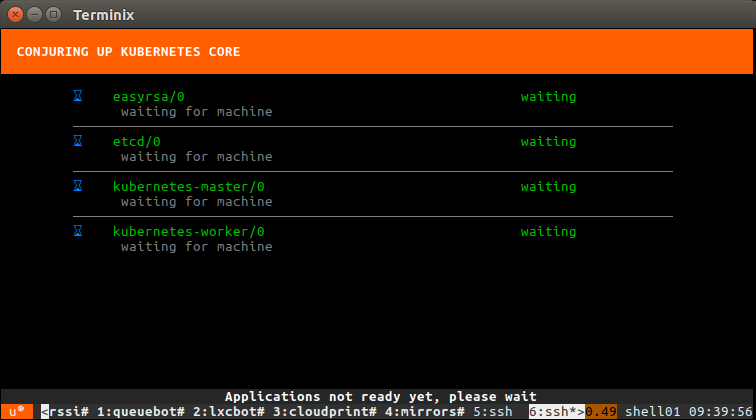Switch to tmux window 5:ssh
The height and width of the screenshot is (420, 756).
(492, 412)
